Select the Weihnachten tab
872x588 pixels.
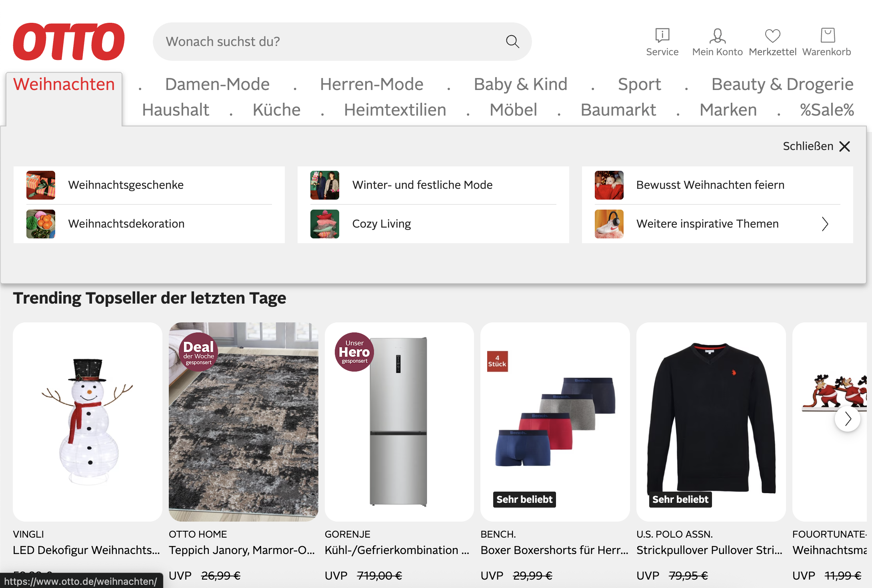click(64, 84)
